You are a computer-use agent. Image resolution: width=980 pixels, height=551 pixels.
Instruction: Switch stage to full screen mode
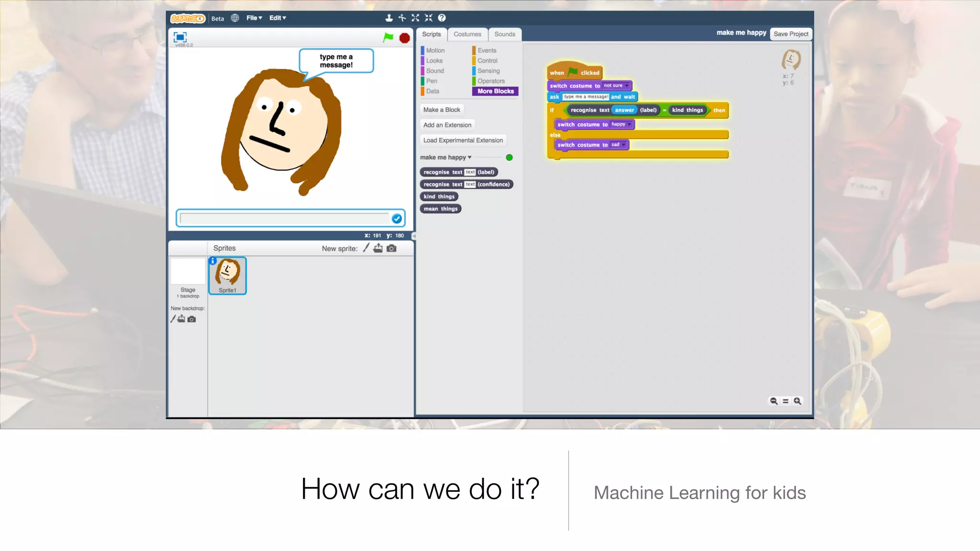[180, 37]
